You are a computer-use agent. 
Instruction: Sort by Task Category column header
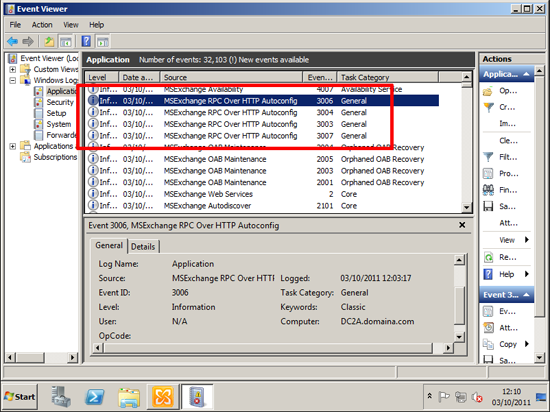point(388,77)
